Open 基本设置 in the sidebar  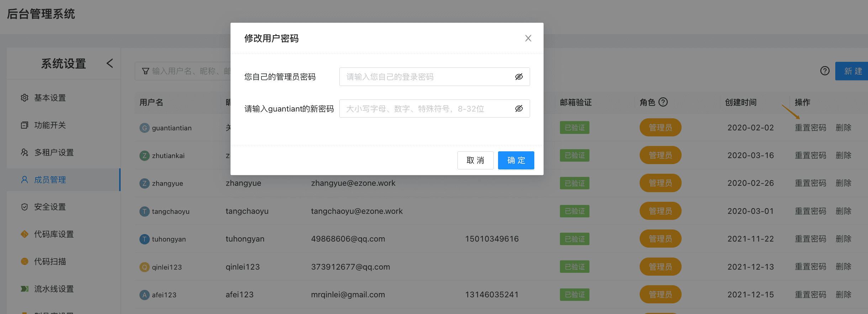pos(63,98)
